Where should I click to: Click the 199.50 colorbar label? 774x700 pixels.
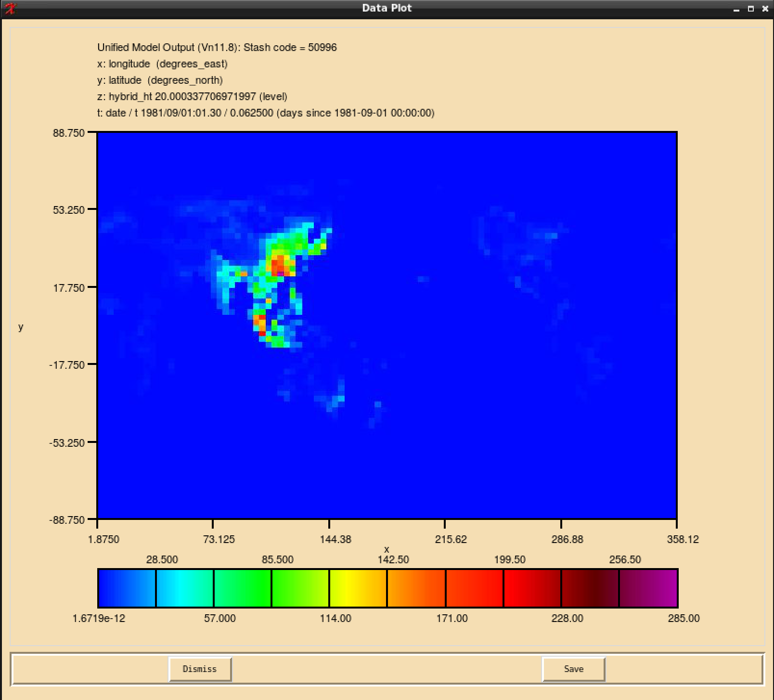pos(510,559)
